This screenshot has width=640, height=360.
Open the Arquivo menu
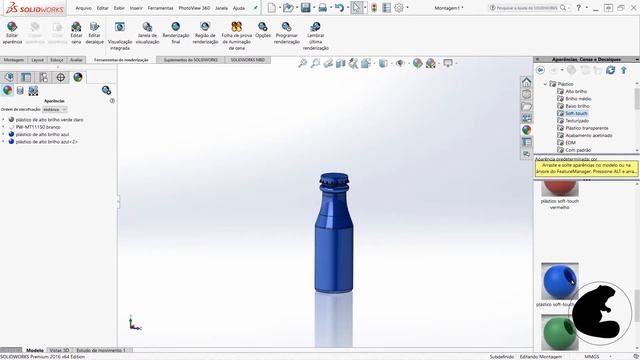click(x=84, y=8)
